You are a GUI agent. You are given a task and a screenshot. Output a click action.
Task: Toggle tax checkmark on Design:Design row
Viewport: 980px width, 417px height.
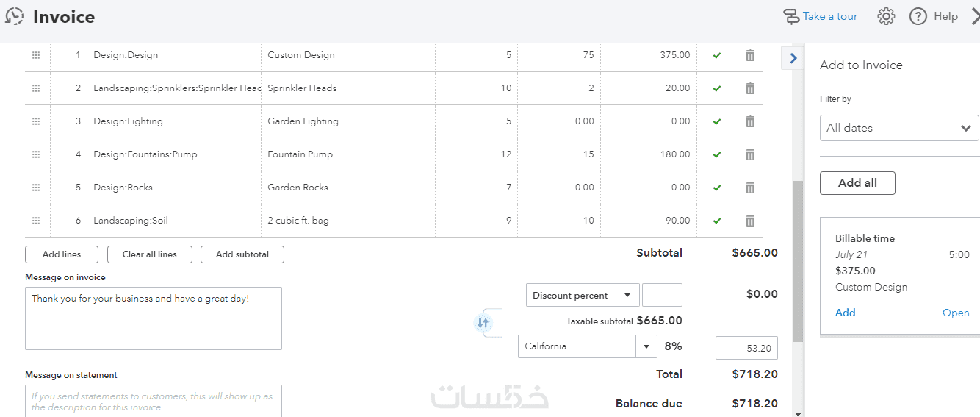pyautogui.click(x=717, y=55)
